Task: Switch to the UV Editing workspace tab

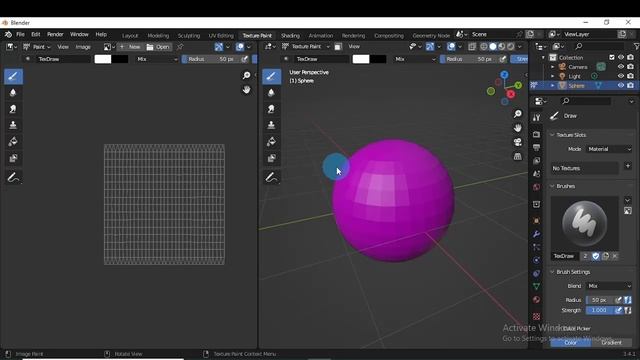Action: (221, 36)
